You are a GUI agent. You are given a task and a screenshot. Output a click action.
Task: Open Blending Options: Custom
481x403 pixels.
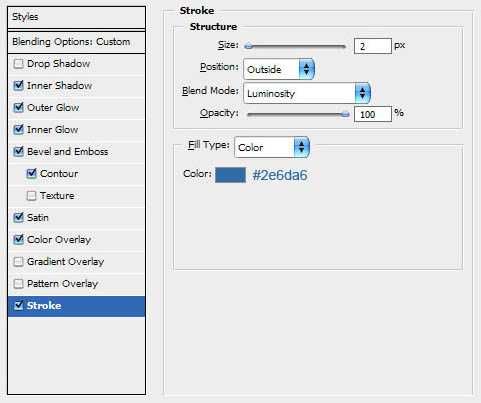pyautogui.click(x=76, y=42)
